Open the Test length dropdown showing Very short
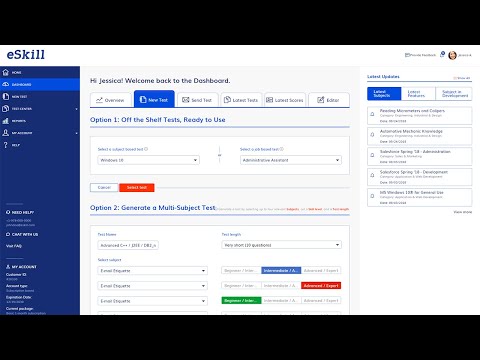The height and width of the screenshot is (360, 480). (281, 245)
